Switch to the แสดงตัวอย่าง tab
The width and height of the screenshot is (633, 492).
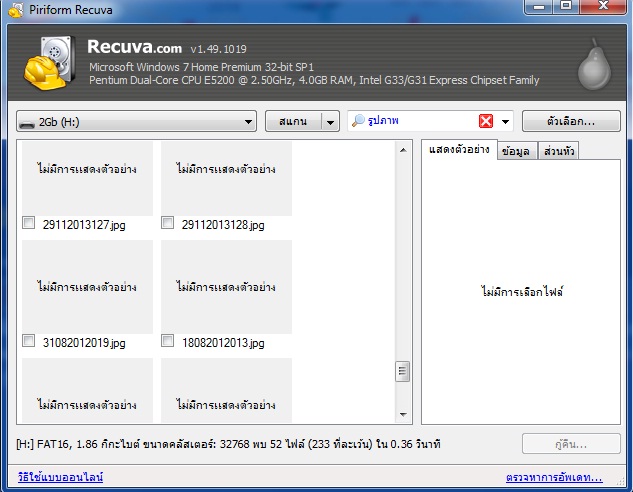[459, 150]
